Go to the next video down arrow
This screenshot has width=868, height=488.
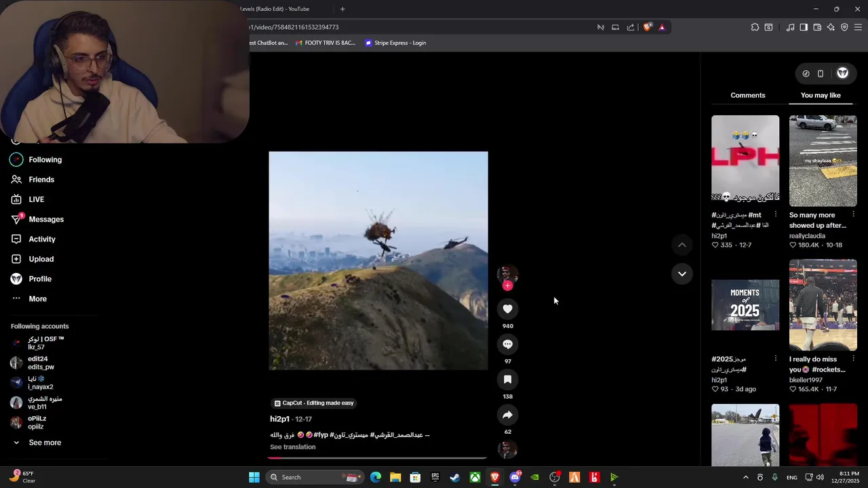682,274
